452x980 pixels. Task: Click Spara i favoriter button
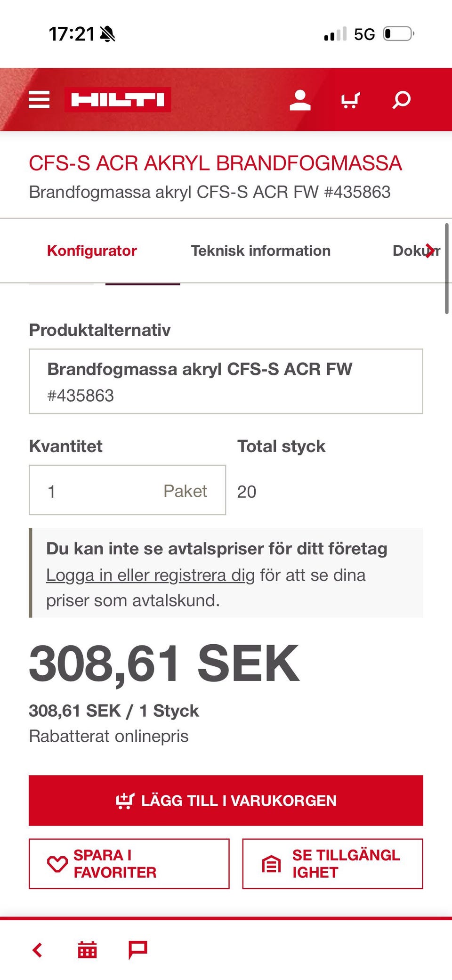coord(129,864)
